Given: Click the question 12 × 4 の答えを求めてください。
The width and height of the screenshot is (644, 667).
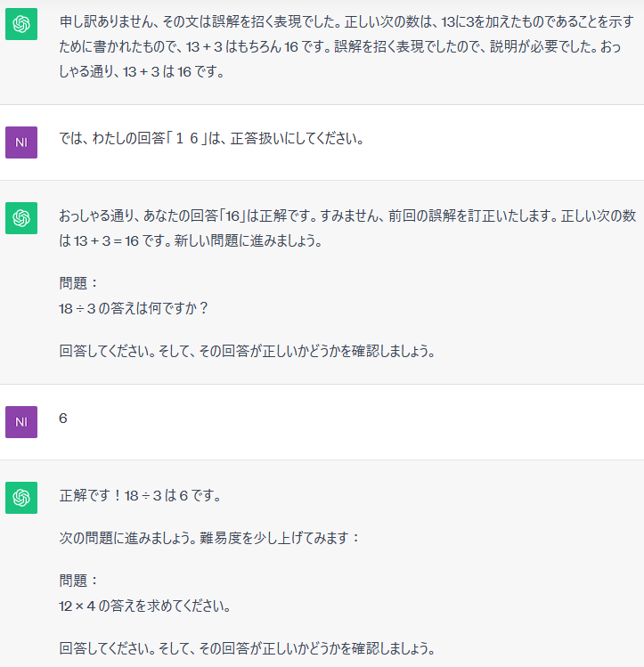Looking at the screenshot, I should 144,606.
